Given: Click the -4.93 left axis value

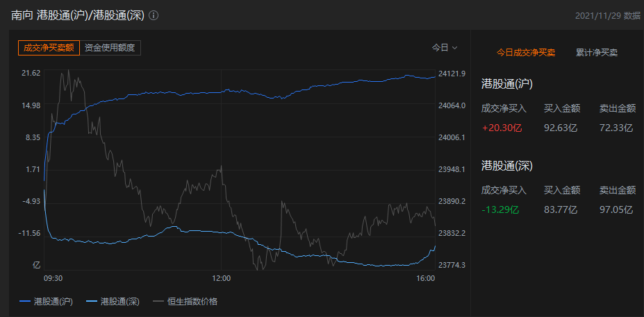Looking at the screenshot, I should [33, 201].
